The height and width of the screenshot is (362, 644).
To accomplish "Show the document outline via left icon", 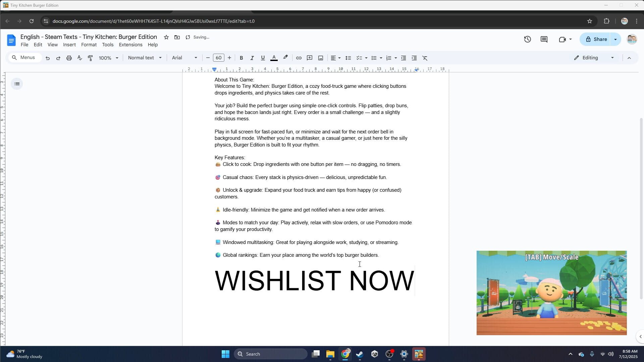I will [17, 83].
